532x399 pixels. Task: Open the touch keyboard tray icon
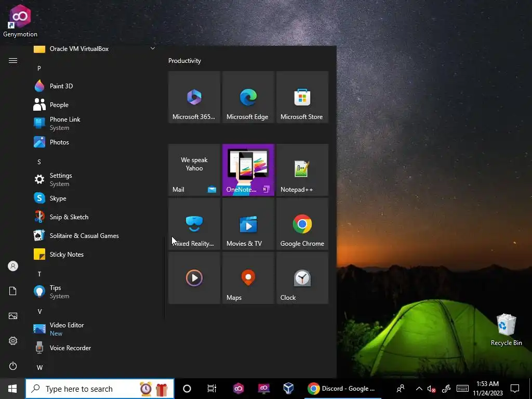coord(462,389)
